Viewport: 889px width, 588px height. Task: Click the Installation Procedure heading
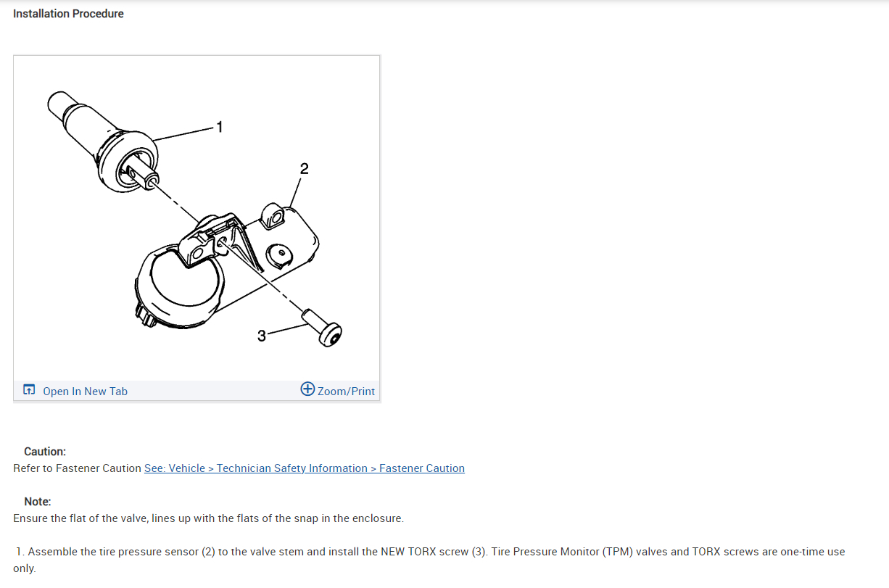pos(68,14)
